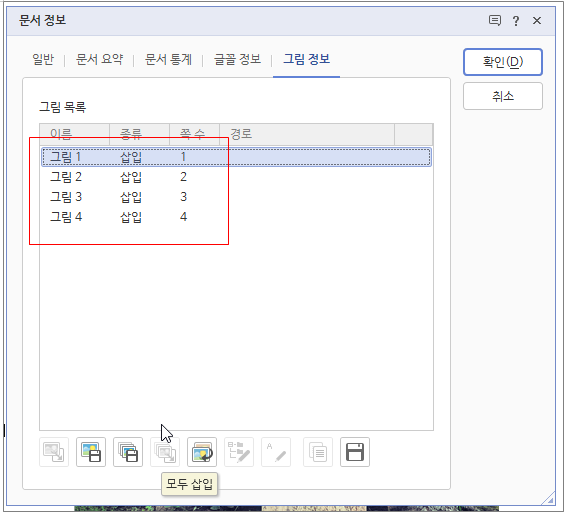Open the 문서 요약 tab
This screenshot has width=570, height=517.
tap(100, 59)
